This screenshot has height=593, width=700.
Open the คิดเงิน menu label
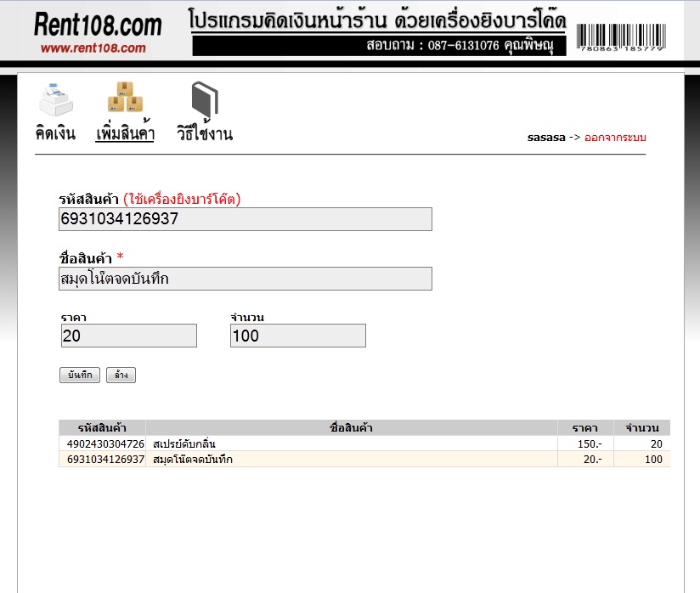55,133
